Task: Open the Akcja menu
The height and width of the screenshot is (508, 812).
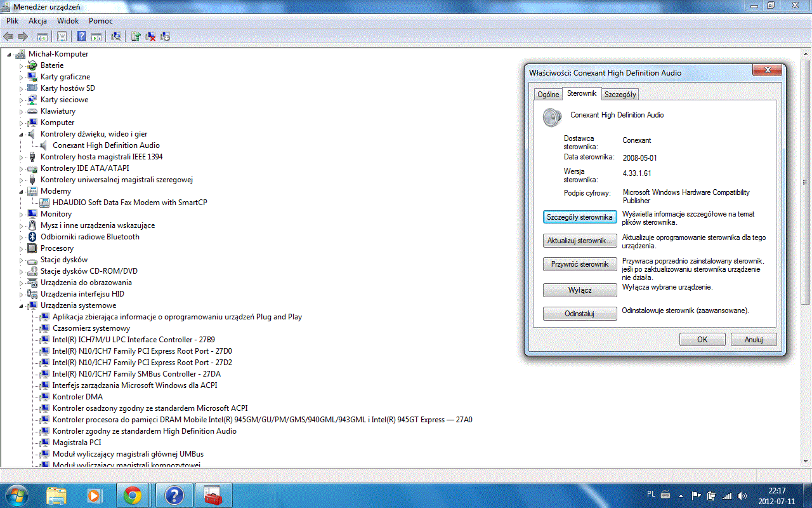Action: click(x=37, y=21)
